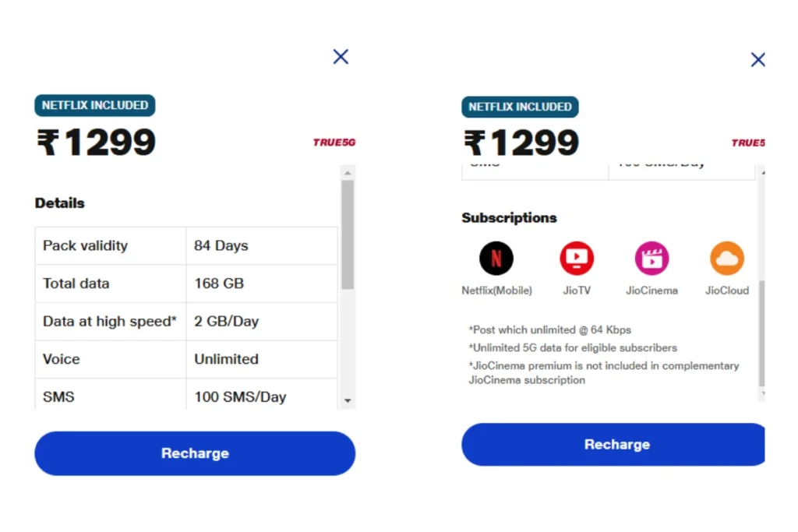Close the right subscriptions popup
Viewport: 798px width, 532px height.
(757, 59)
